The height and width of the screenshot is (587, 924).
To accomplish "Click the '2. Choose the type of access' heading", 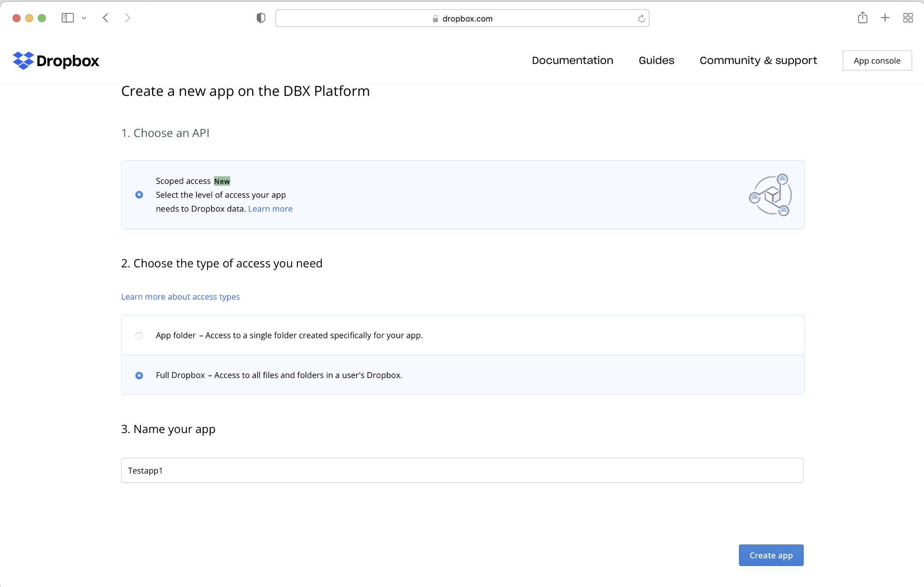I will (x=222, y=263).
